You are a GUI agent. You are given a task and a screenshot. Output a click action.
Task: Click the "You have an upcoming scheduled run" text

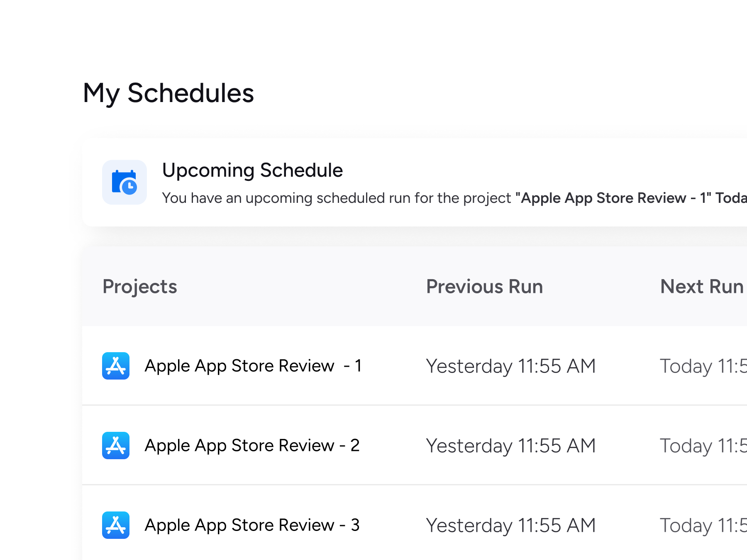[336, 198]
